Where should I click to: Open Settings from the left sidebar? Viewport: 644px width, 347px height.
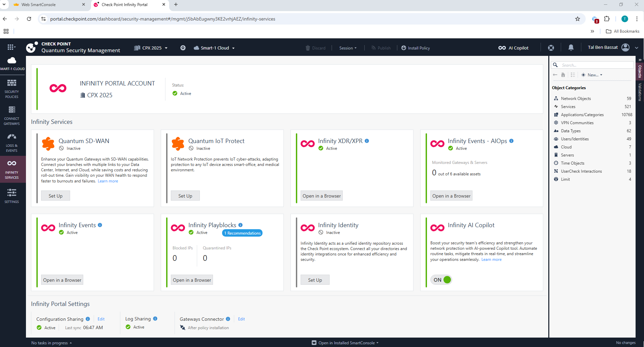pos(11,195)
